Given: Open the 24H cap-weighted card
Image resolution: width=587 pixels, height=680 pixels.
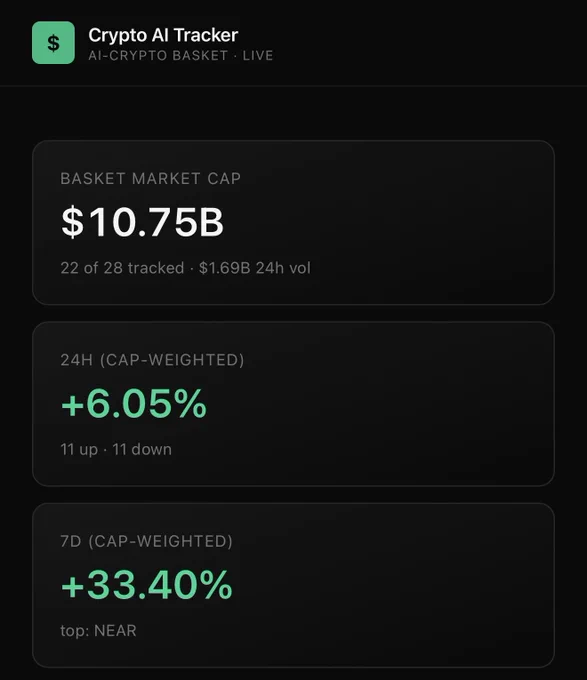Looking at the screenshot, I should 294,404.
